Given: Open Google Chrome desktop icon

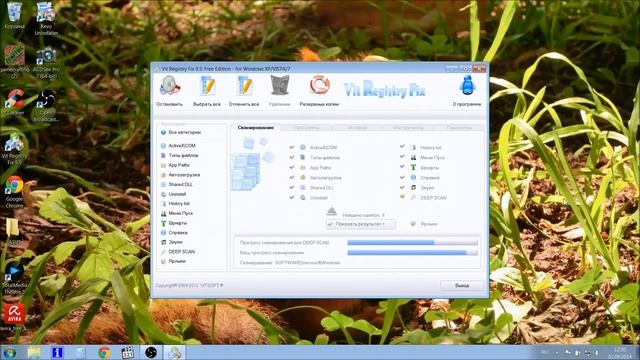Looking at the screenshot, I should pos(14,192).
